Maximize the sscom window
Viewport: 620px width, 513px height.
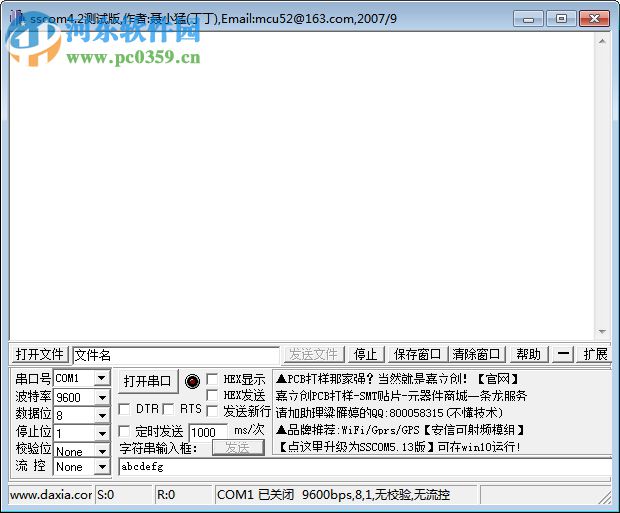click(x=561, y=19)
